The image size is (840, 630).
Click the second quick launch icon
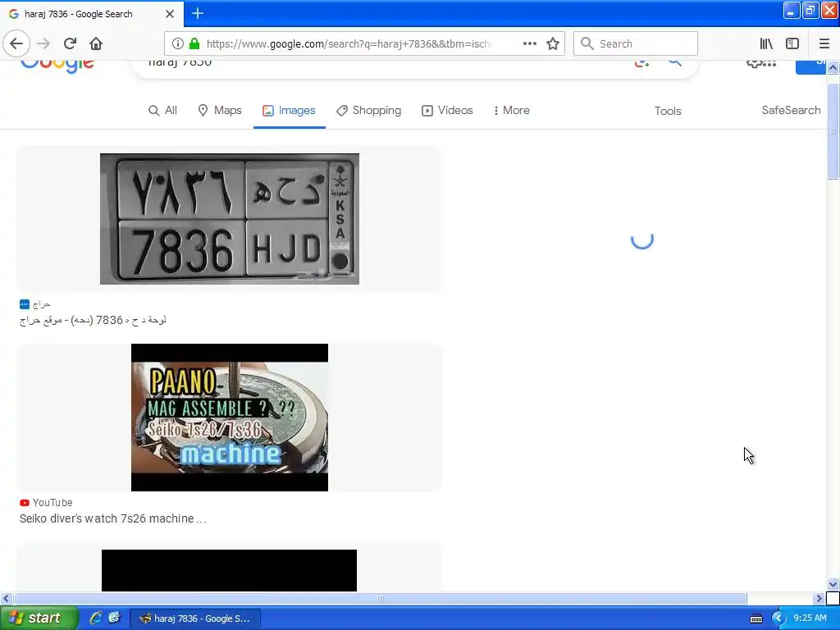(x=114, y=618)
